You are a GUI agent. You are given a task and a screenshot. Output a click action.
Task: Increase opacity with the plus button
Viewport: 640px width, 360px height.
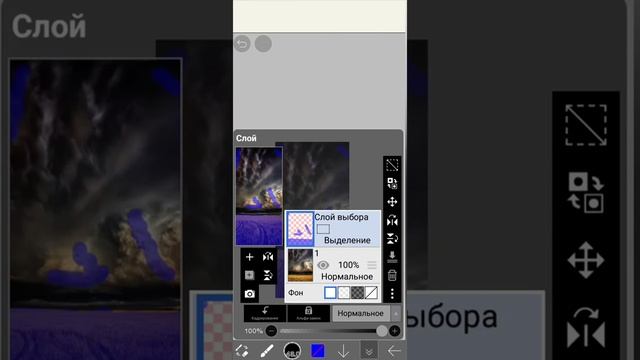[394, 331]
